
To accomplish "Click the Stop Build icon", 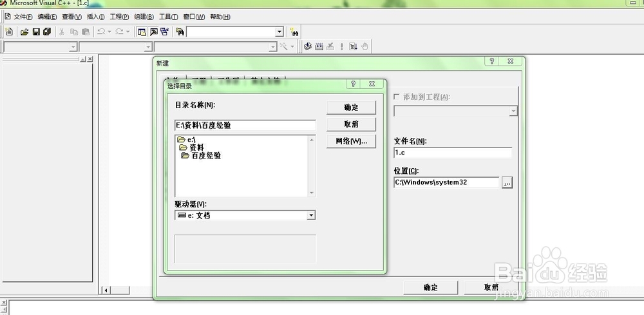I will click(330, 46).
